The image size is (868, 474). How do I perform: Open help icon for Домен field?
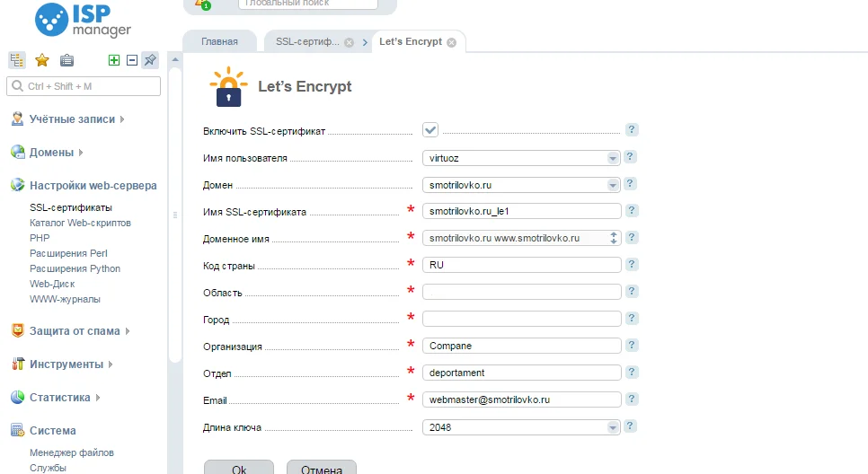pyautogui.click(x=630, y=184)
